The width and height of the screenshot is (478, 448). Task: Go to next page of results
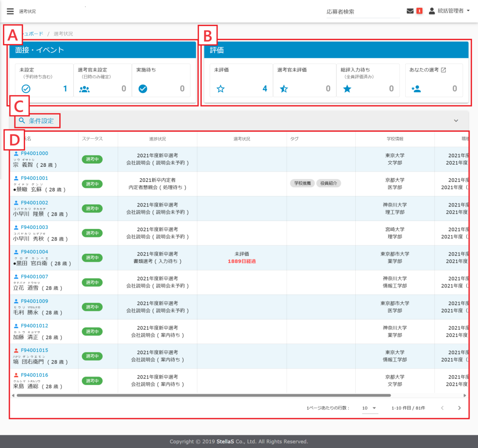[x=459, y=408]
